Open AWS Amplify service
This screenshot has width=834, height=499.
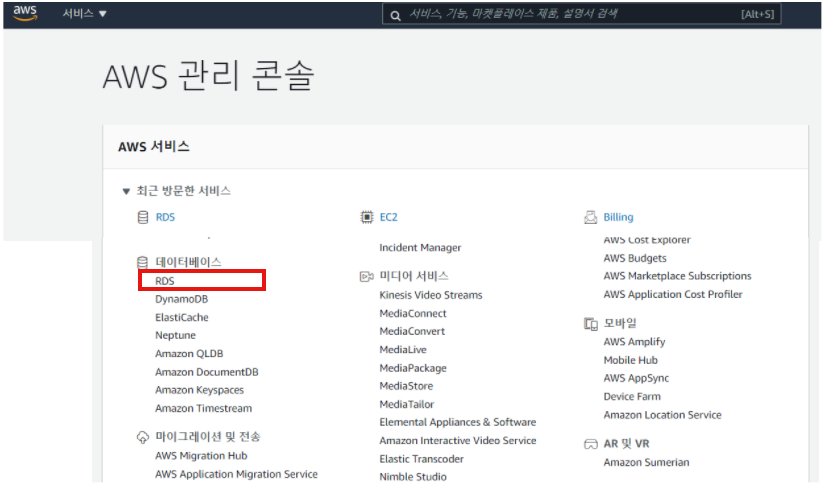pyautogui.click(x=634, y=342)
